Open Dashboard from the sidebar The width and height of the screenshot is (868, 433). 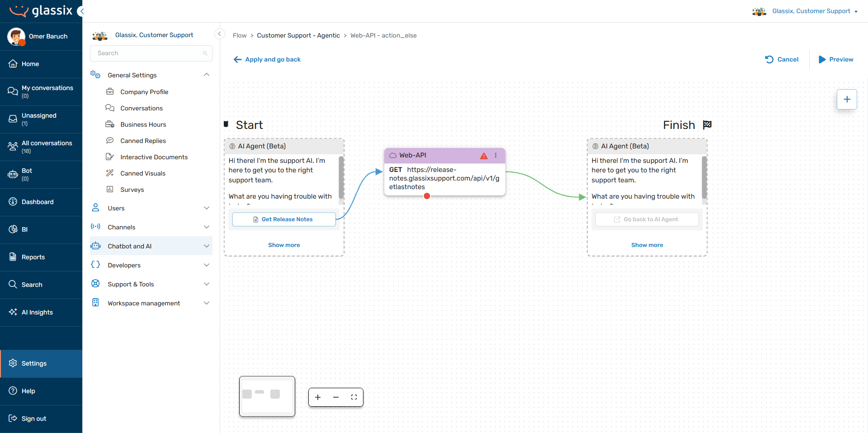click(41, 202)
